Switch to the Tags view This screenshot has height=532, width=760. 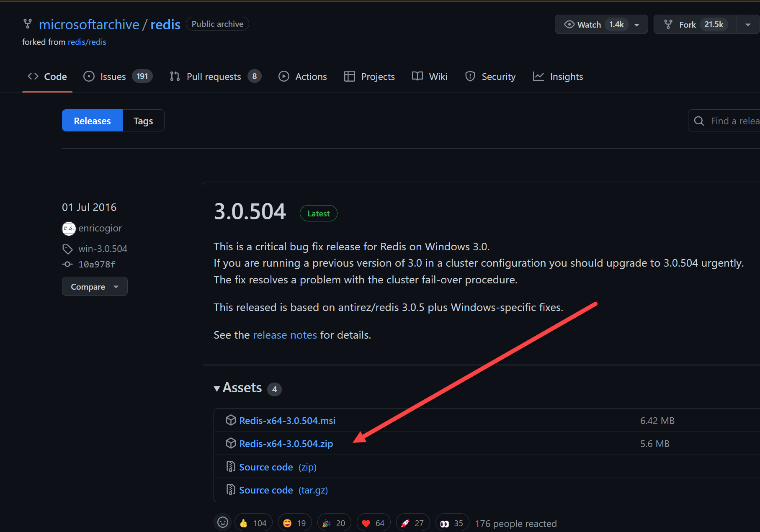click(x=143, y=121)
